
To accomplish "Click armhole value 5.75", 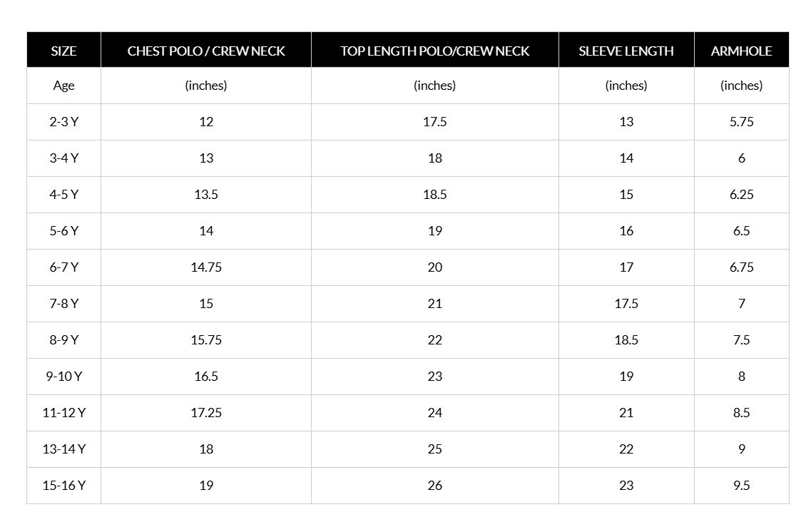I will (x=741, y=121).
